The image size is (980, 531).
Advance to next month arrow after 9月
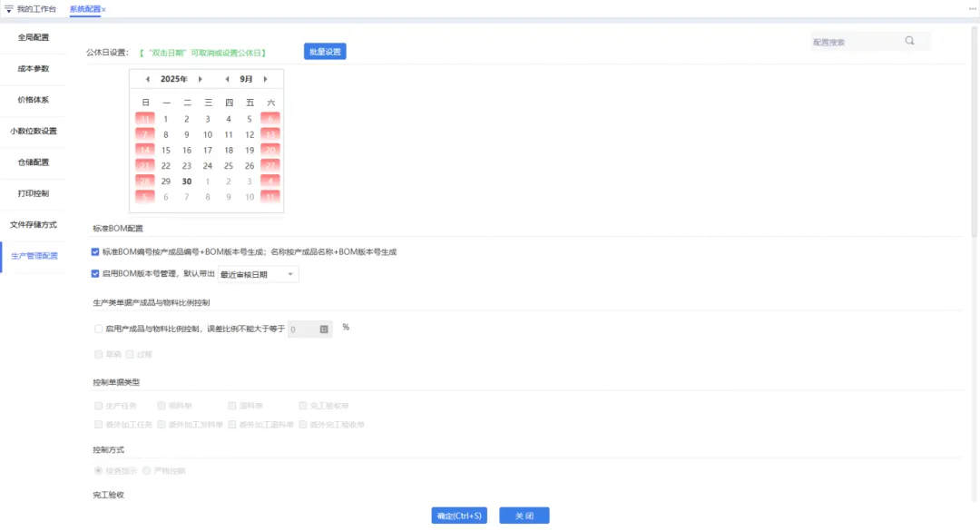pyautogui.click(x=265, y=79)
